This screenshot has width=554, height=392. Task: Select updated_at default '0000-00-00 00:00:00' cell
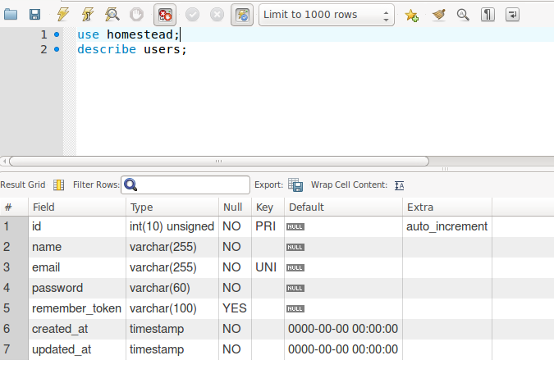coord(343,349)
